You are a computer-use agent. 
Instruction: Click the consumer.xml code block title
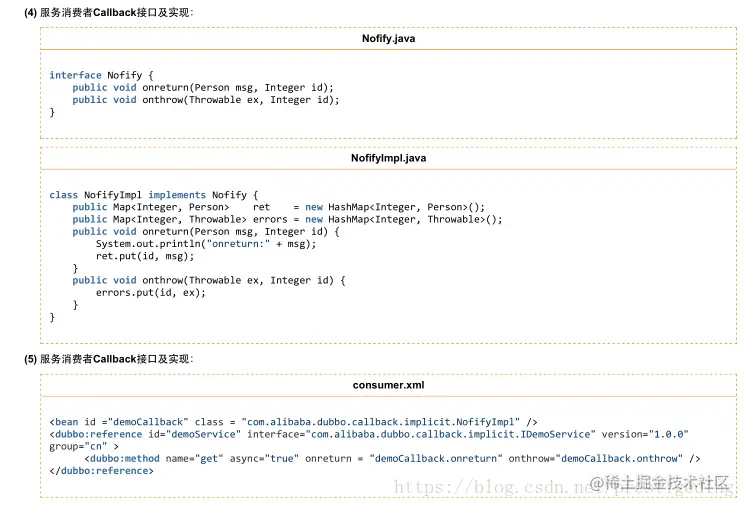(388, 385)
